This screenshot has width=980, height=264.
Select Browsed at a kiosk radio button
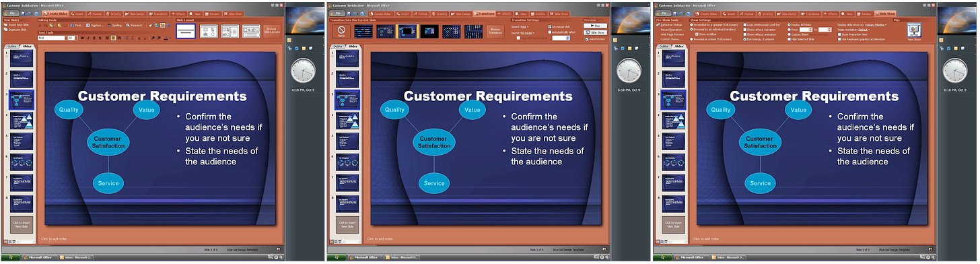click(x=691, y=39)
